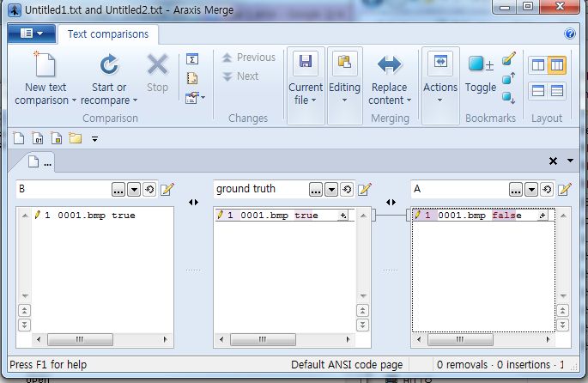Image resolution: width=588 pixels, height=383 pixels.
Task: Open the New text comparison icon
Action: coord(45,64)
